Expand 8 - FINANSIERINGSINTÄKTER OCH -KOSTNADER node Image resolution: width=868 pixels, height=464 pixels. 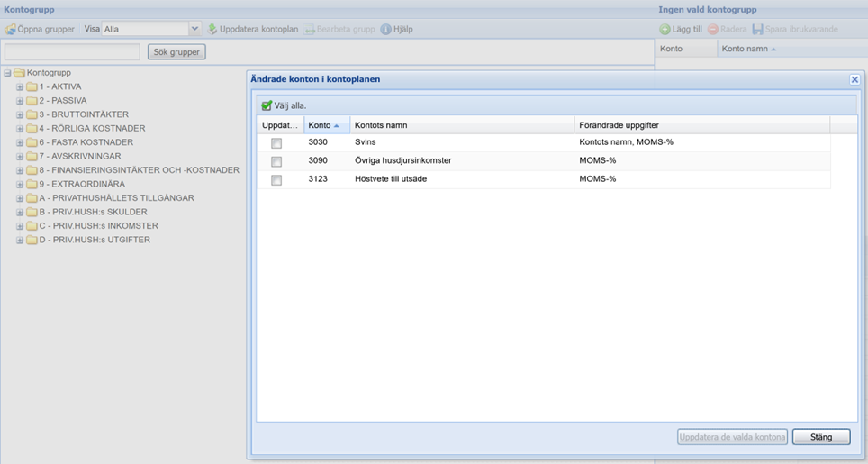pyautogui.click(x=20, y=170)
